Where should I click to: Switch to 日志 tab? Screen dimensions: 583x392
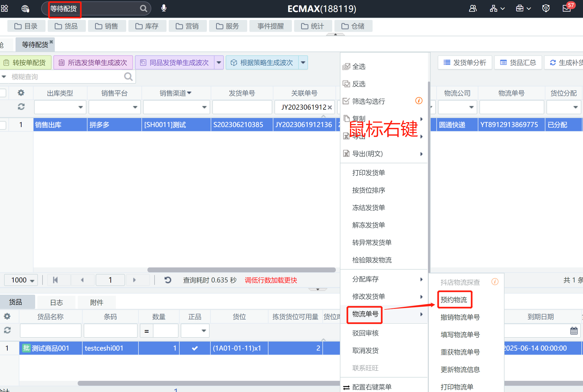(56, 302)
